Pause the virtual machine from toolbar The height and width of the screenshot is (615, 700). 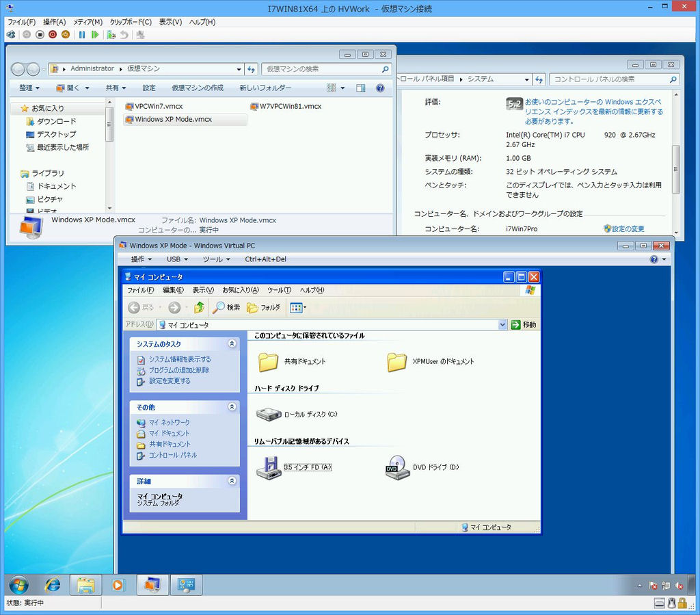pyautogui.click(x=82, y=34)
